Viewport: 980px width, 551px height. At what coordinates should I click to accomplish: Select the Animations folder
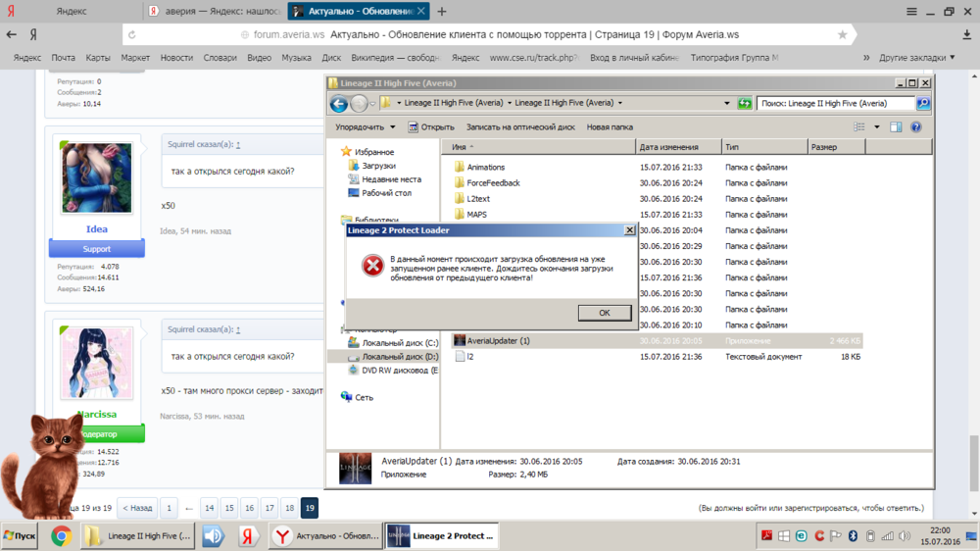point(485,168)
